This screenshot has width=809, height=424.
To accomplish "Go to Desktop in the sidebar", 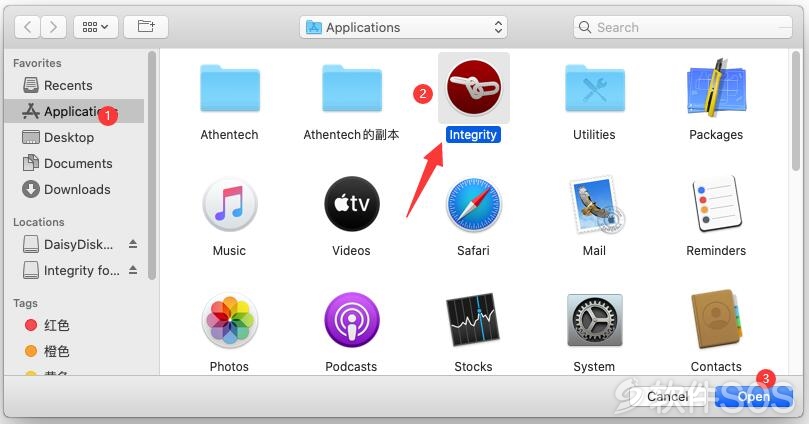I will coord(76,137).
